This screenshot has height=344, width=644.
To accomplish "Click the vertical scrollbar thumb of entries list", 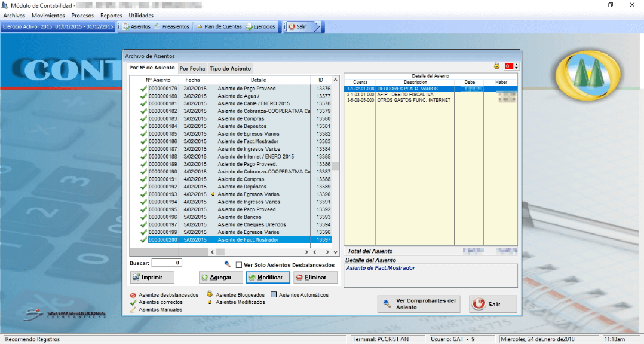I will point(336,166).
